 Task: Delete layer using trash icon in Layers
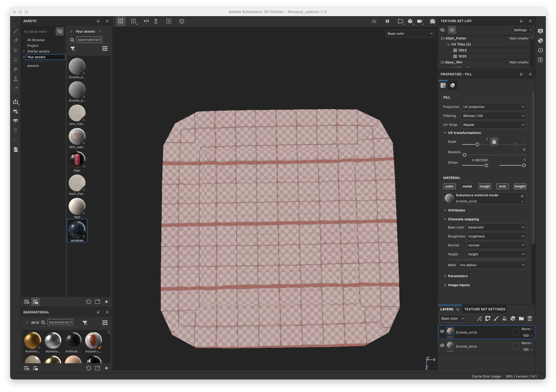[530, 319]
